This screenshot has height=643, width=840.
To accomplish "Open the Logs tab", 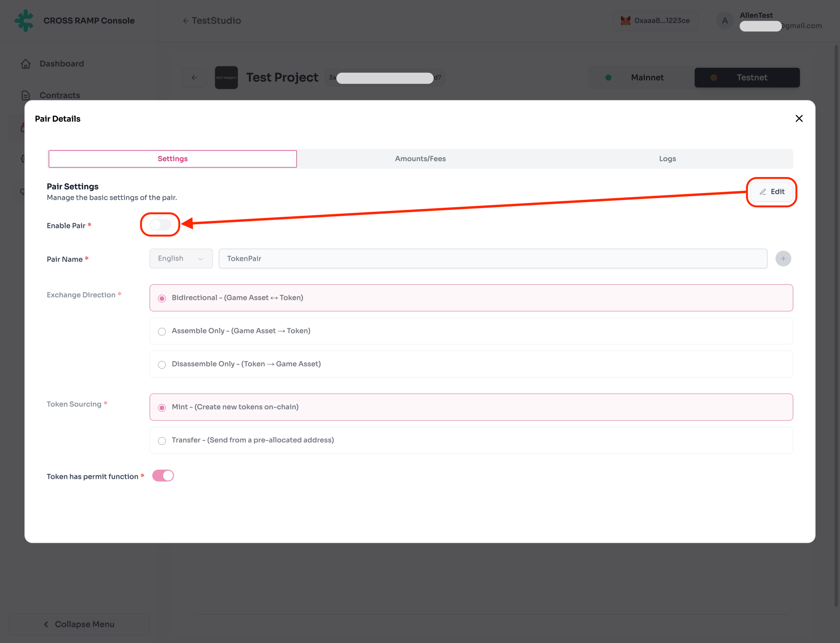I will 667,159.
